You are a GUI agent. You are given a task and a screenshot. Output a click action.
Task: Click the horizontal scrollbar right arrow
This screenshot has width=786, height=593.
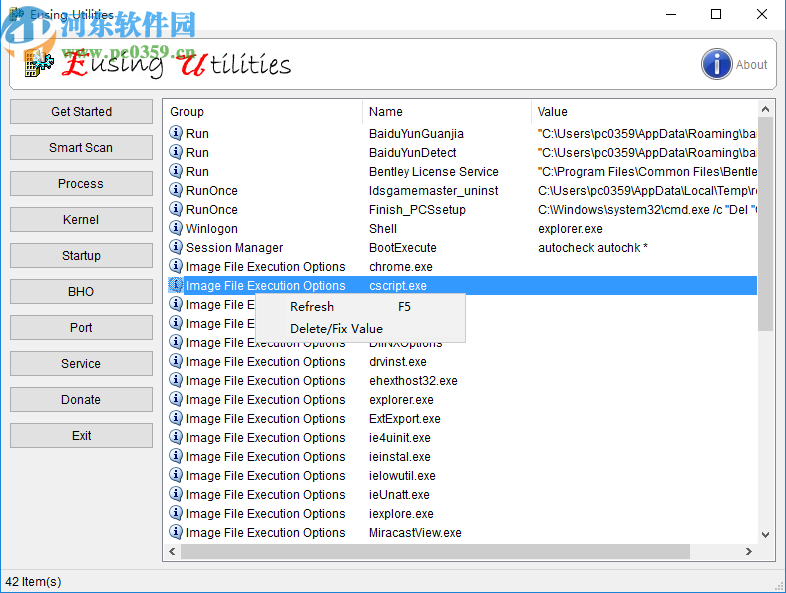[748, 551]
